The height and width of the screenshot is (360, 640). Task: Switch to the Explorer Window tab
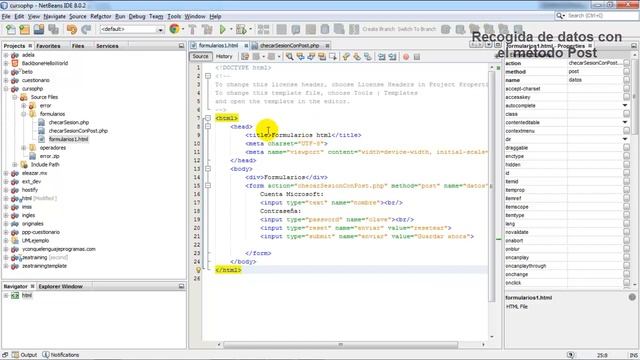(x=60, y=287)
